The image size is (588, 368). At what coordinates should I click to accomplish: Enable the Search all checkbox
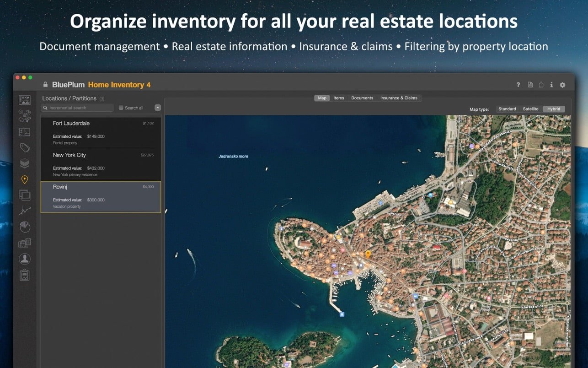point(121,108)
